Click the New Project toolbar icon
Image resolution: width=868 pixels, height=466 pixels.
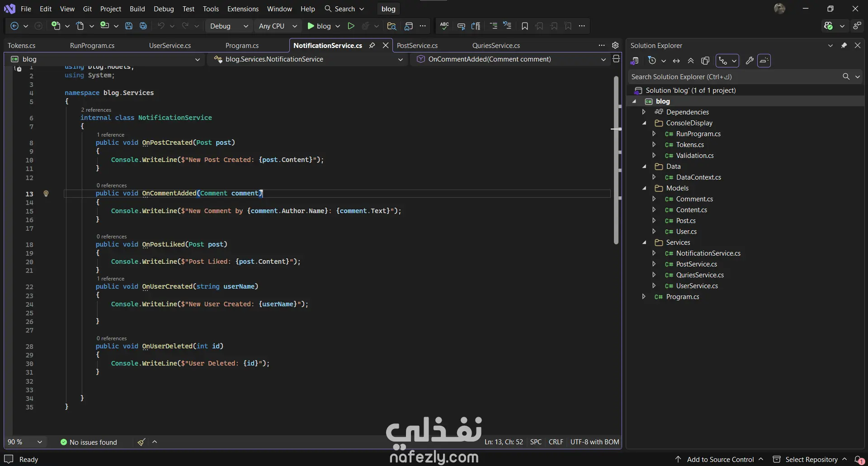[x=56, y=26]
